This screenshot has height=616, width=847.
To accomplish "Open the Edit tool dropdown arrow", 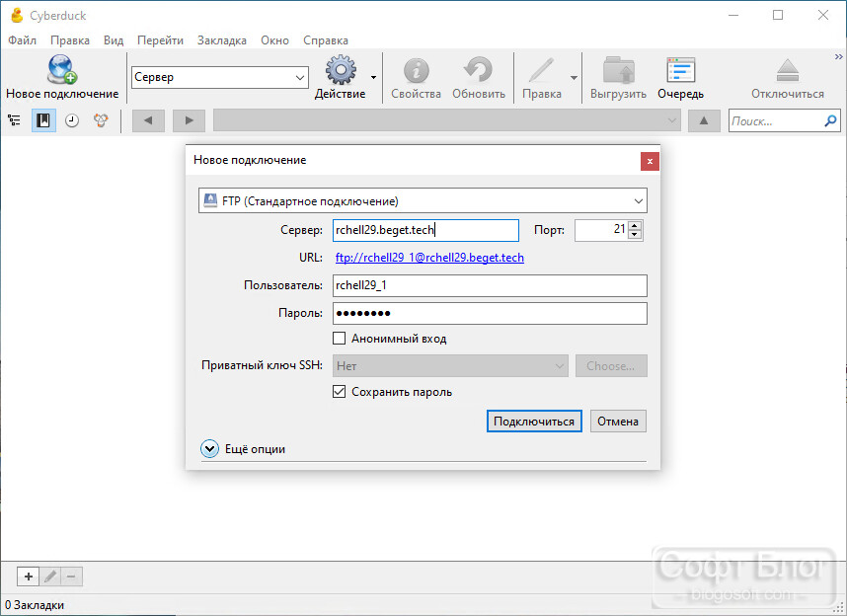I will pos(574,77).
